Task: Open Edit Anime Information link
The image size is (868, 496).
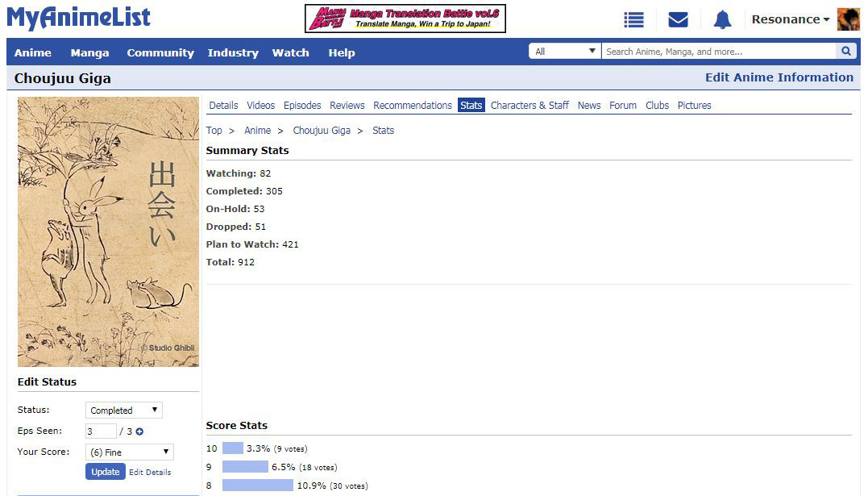Action: coord(779,77)
